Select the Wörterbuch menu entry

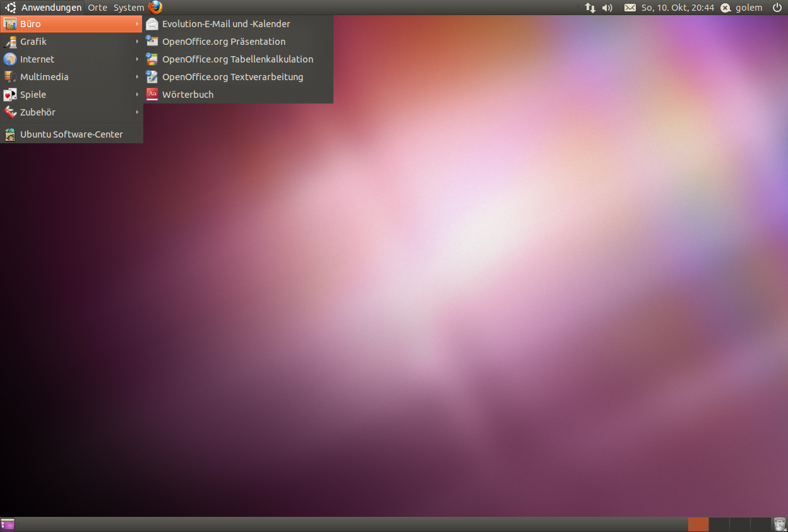(238, 95)
